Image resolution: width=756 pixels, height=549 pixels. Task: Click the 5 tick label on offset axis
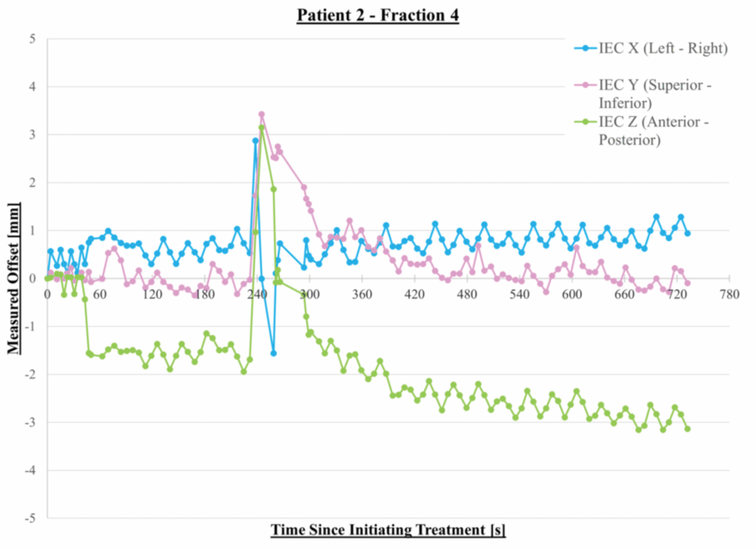32,38
